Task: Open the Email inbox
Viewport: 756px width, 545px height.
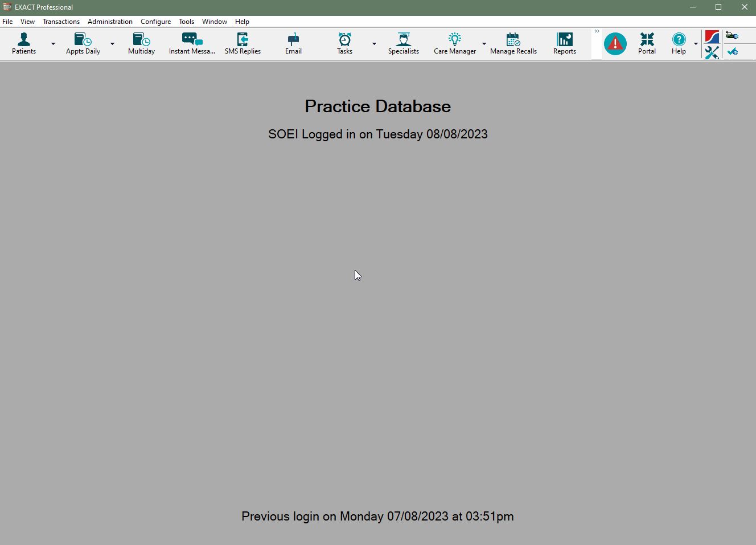Action: pos(293,43)
